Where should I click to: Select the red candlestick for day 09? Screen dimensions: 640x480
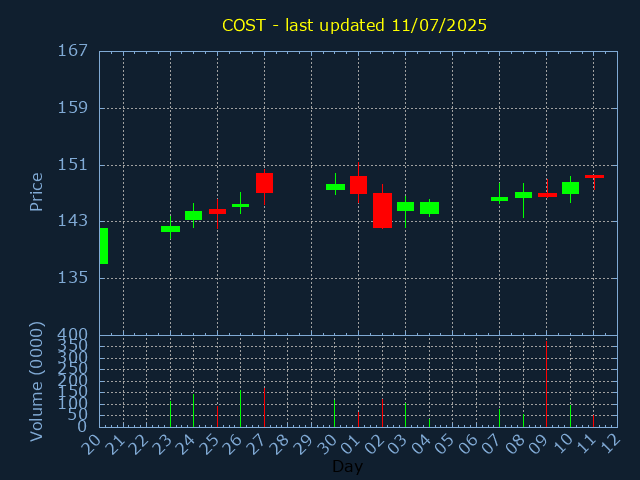547,195
